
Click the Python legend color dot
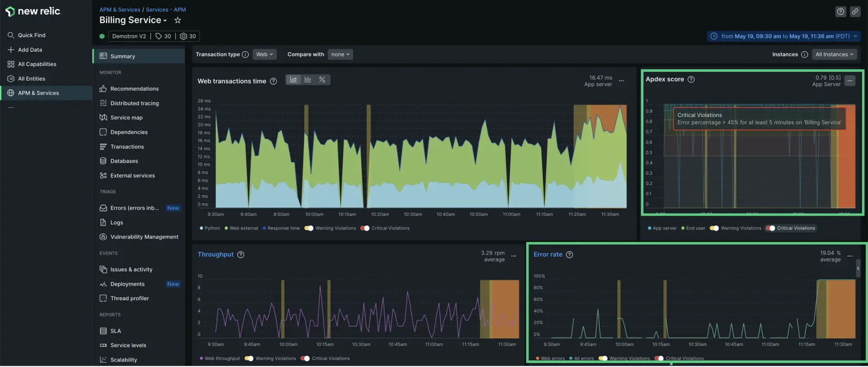point(201,228)
